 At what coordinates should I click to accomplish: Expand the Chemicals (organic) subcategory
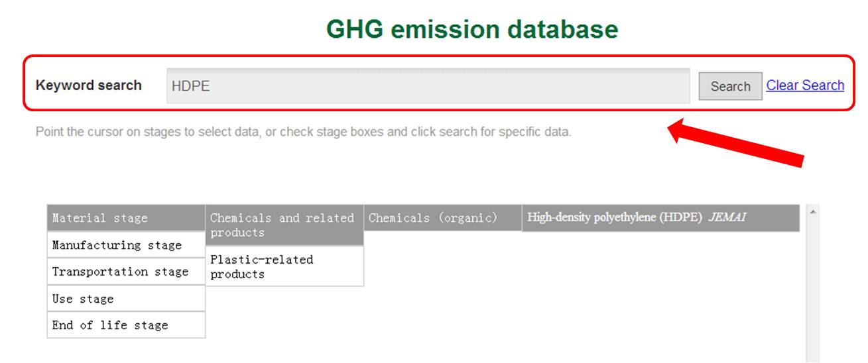[x=443, y=218]
